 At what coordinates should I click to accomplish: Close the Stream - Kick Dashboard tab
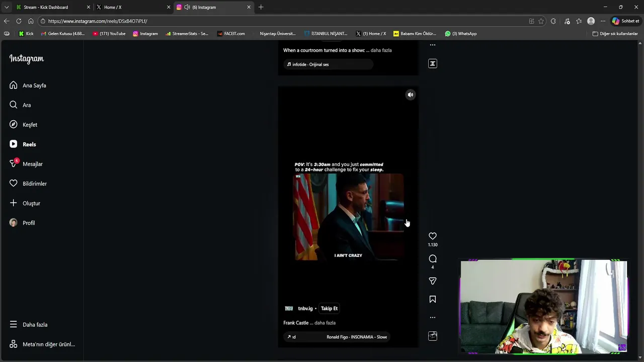pos(89,7)
